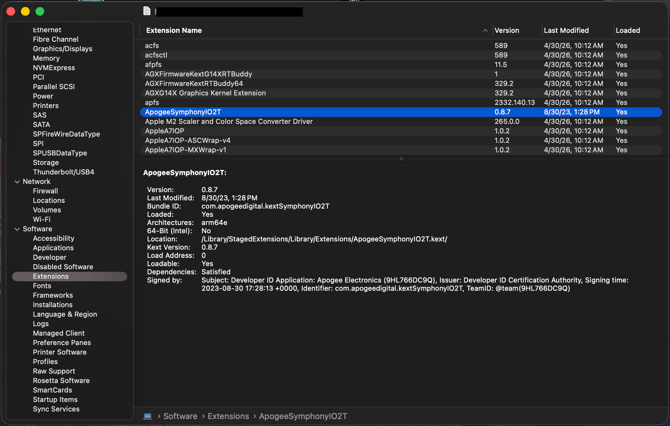
Task: Sort by Loaded column header
Action: [627, 30]
